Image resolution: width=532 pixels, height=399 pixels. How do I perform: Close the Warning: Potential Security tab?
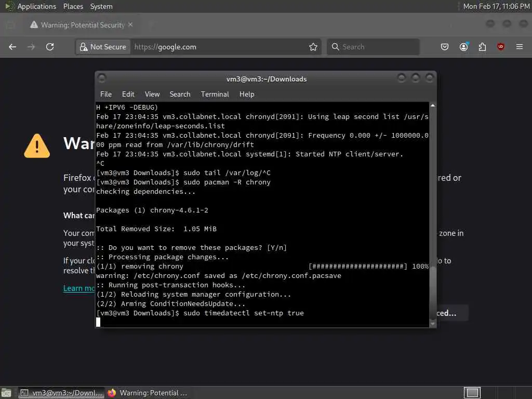[130, 25]
